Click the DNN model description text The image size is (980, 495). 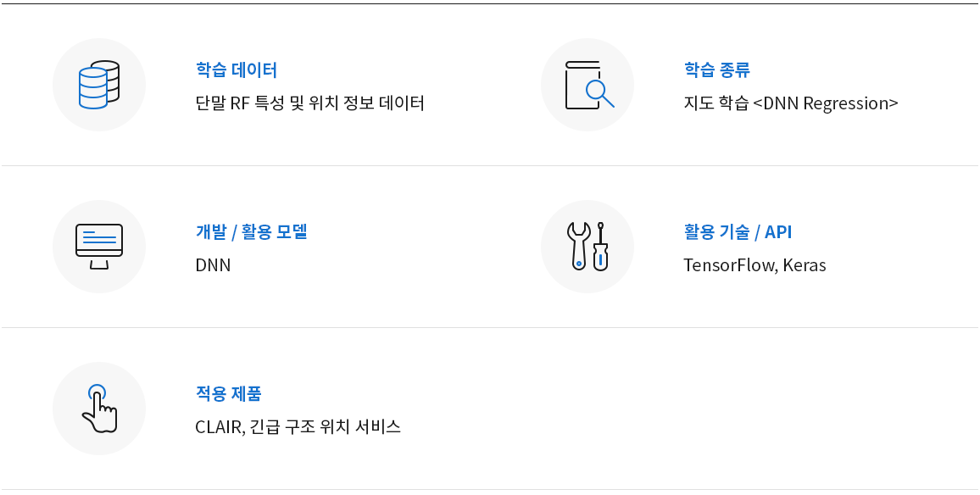click(x=213, y=265)
